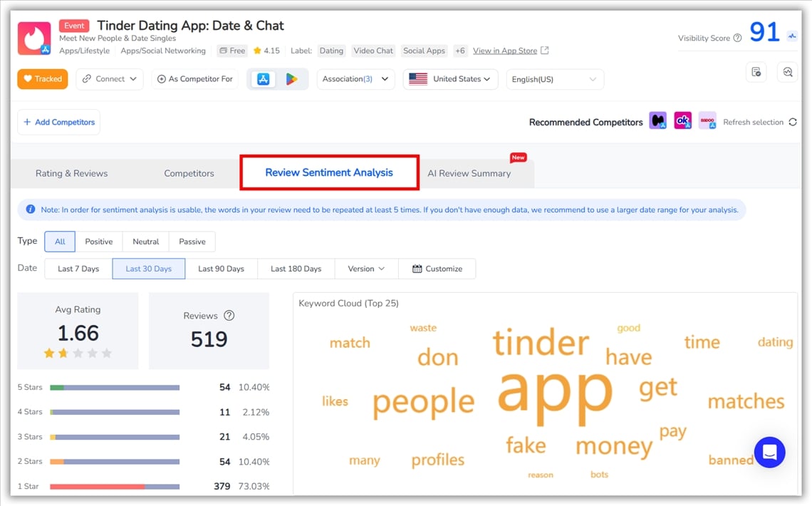Screen dimensions: 812x506
Task: Click the Tinder app flame icon
Action: pos(34,38)
